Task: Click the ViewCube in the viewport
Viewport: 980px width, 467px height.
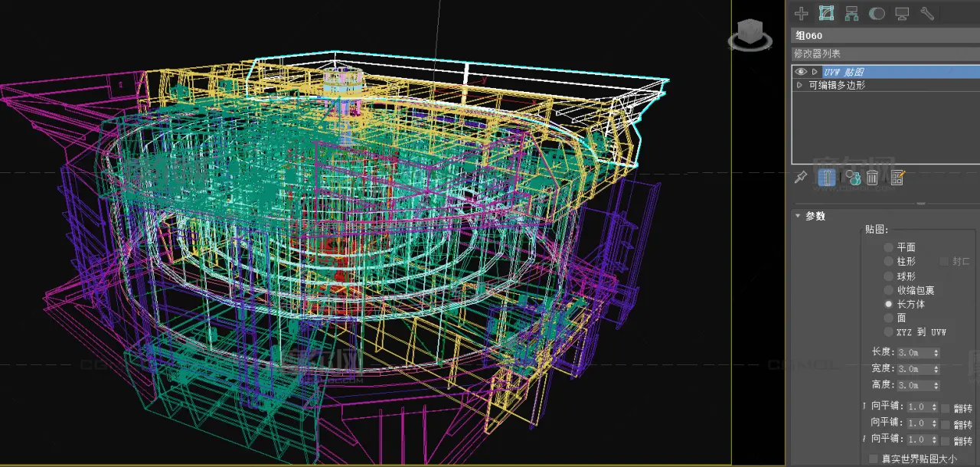Action: coord(750,34)
